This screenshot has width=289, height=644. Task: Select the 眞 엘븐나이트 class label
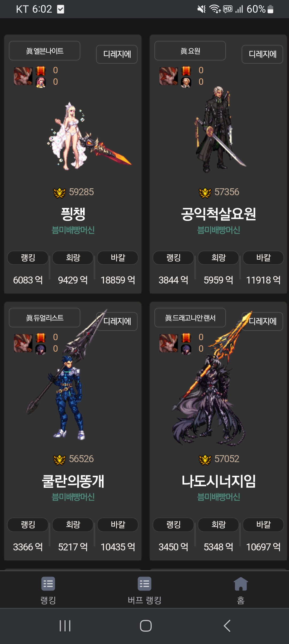(x=44, y=51)
